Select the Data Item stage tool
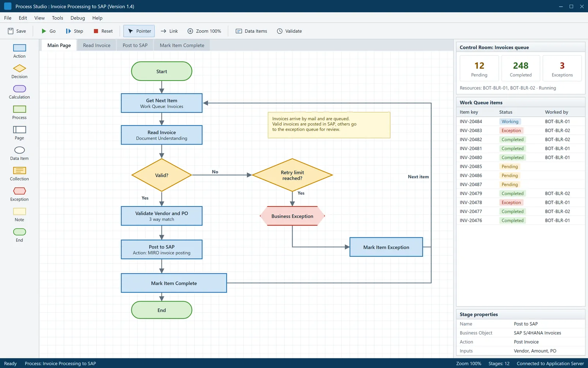This screenshot has width=588, height=368. pyautogui.click(x=19, y=153)
